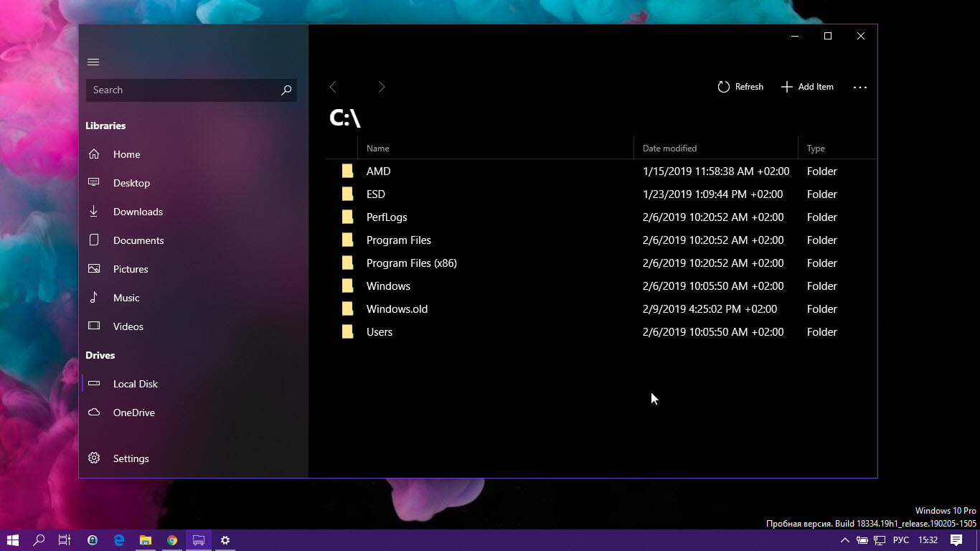Click the Documents page icon
This screenshot has width=980, height=551.
tap(94, 240)
